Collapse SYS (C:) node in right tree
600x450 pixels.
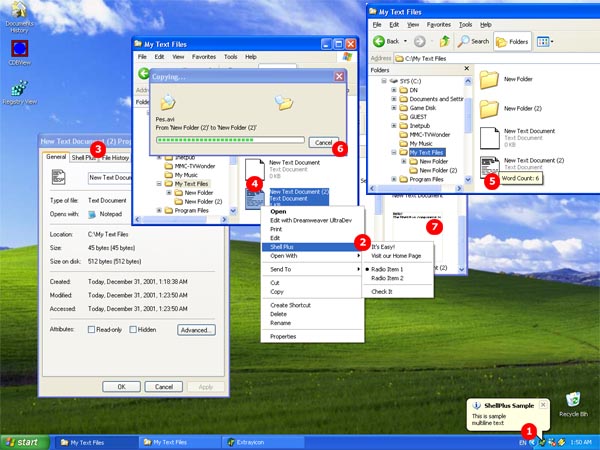[384, 81]
